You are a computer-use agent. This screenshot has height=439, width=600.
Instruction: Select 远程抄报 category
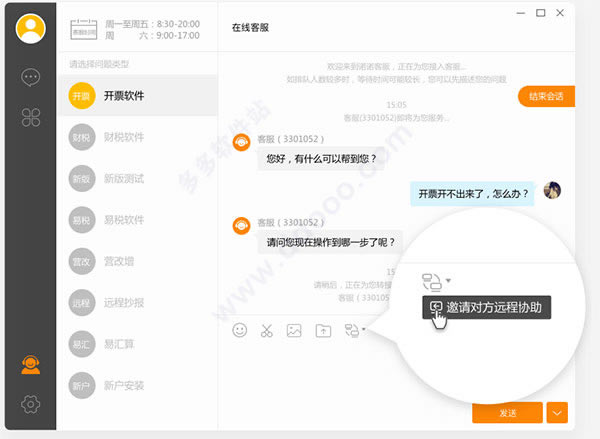(137, 303)
